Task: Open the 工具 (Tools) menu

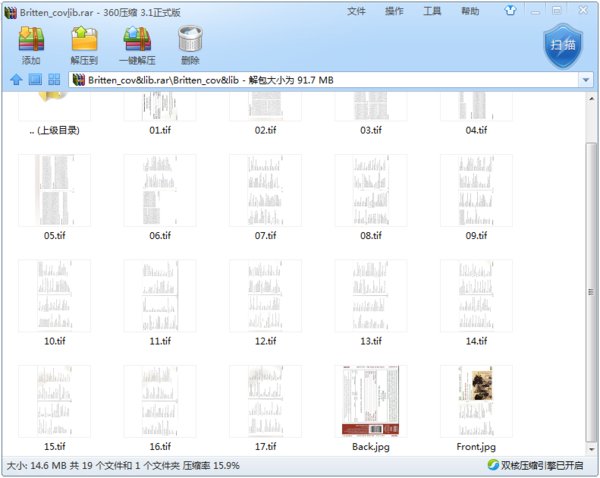Action: pos(432,12)
